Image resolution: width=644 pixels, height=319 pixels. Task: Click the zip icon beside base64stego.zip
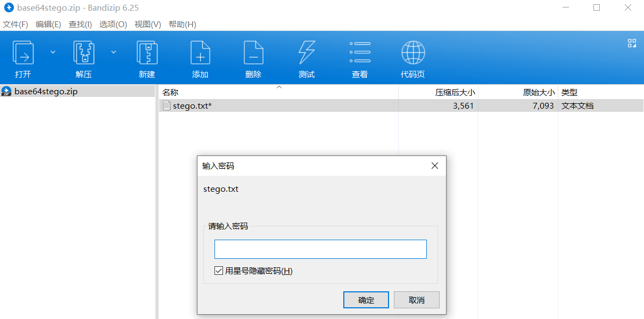(6, 92)
